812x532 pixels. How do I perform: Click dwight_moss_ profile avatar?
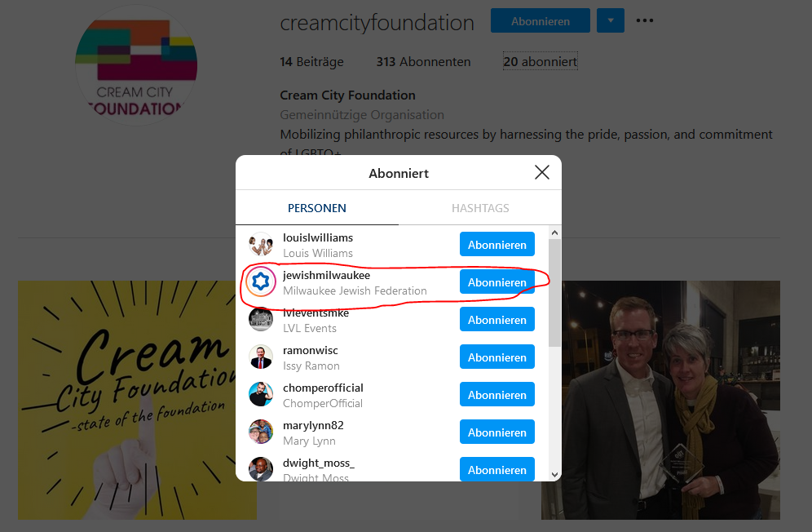tap(261, 468)
